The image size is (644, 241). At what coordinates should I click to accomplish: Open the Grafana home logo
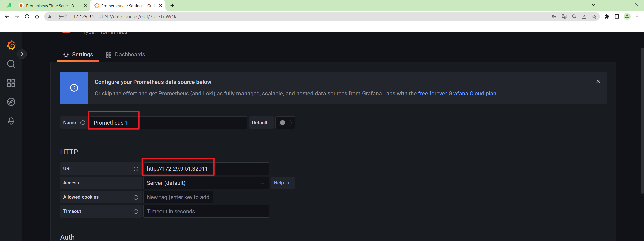pyautogui.click(x=11, y=45)
